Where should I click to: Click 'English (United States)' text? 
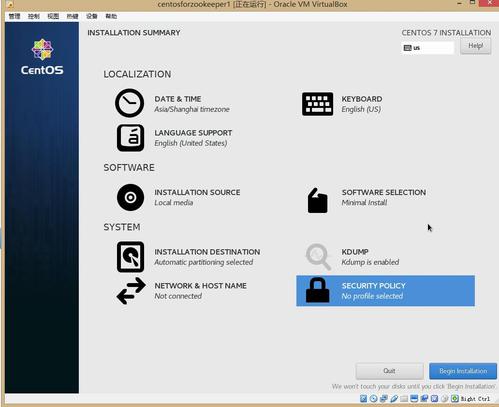190,143
